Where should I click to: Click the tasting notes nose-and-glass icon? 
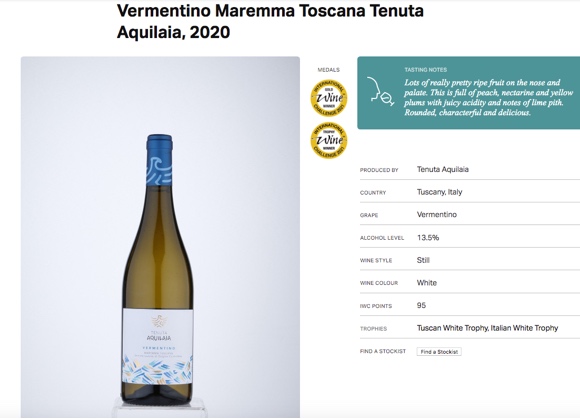tap(380, 91)
